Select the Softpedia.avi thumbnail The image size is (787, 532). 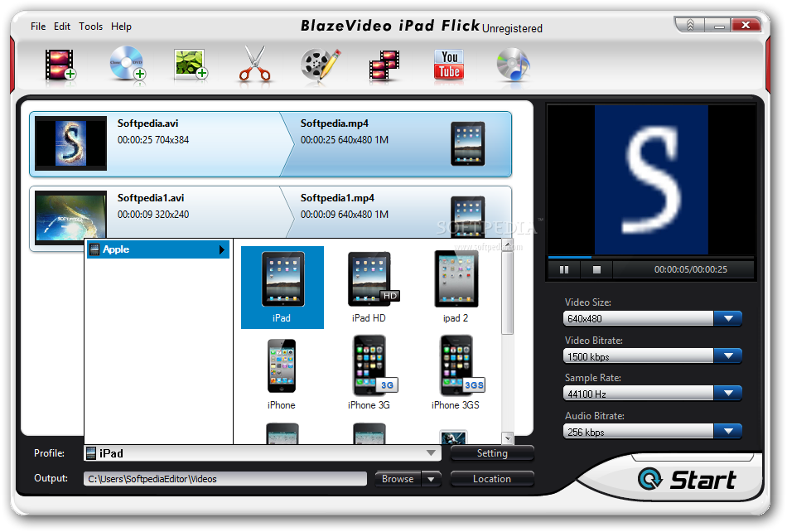coord(70,143)
